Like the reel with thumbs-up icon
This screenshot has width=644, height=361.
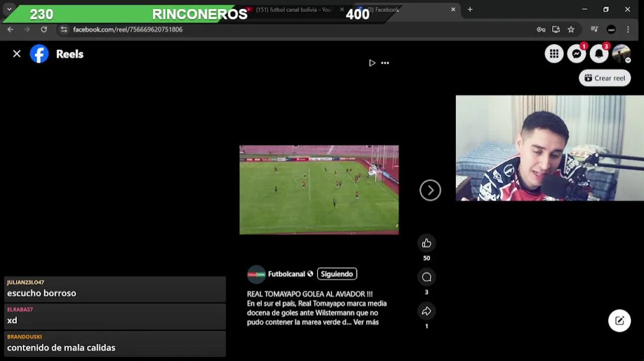pos(426,243)
